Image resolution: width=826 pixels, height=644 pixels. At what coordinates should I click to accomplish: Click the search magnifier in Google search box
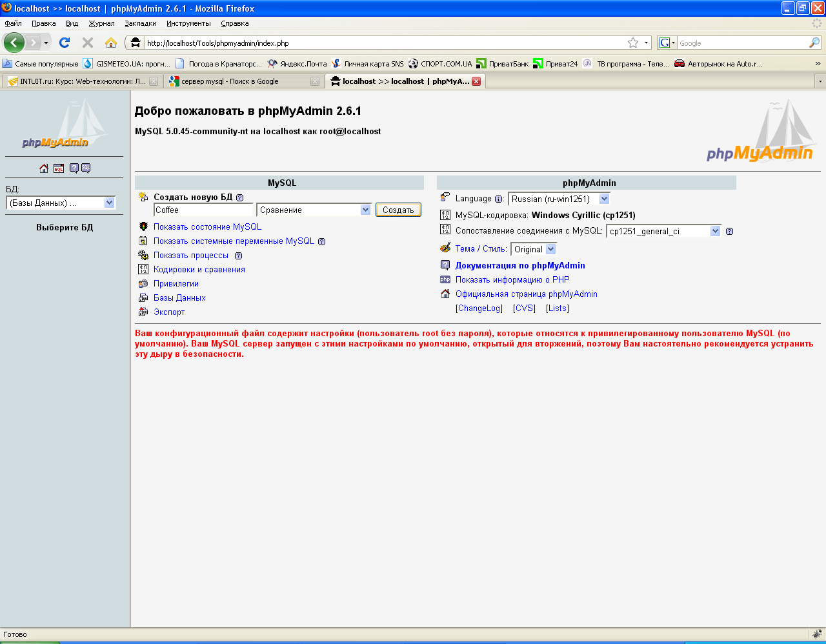pyautogui.click(x=814, y=43)
